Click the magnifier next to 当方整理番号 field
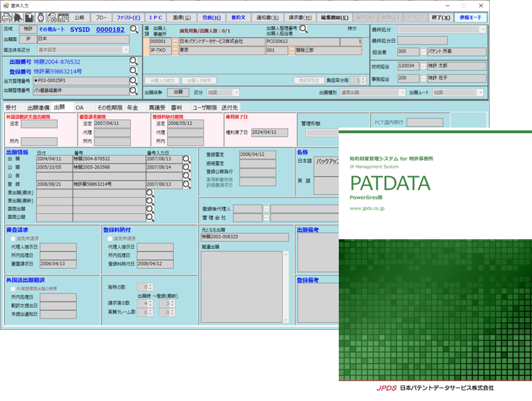This screenshot has height=401, width=532. click(x=134, y=81)
